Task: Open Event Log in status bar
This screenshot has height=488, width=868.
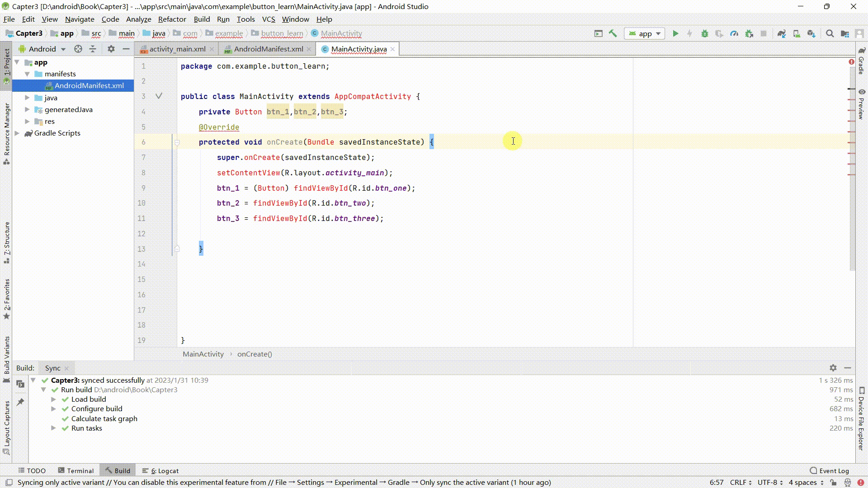Action: pyautogui.click(x=829, y=470)
